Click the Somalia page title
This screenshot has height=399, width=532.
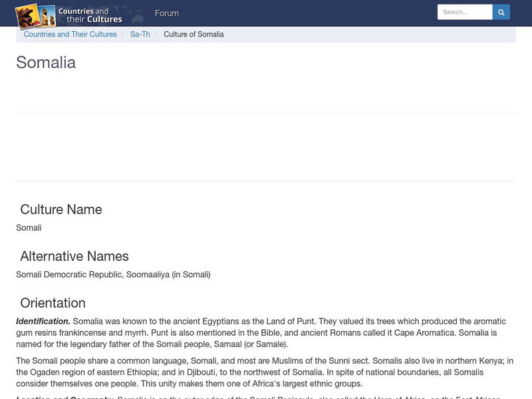pos(46,63)
